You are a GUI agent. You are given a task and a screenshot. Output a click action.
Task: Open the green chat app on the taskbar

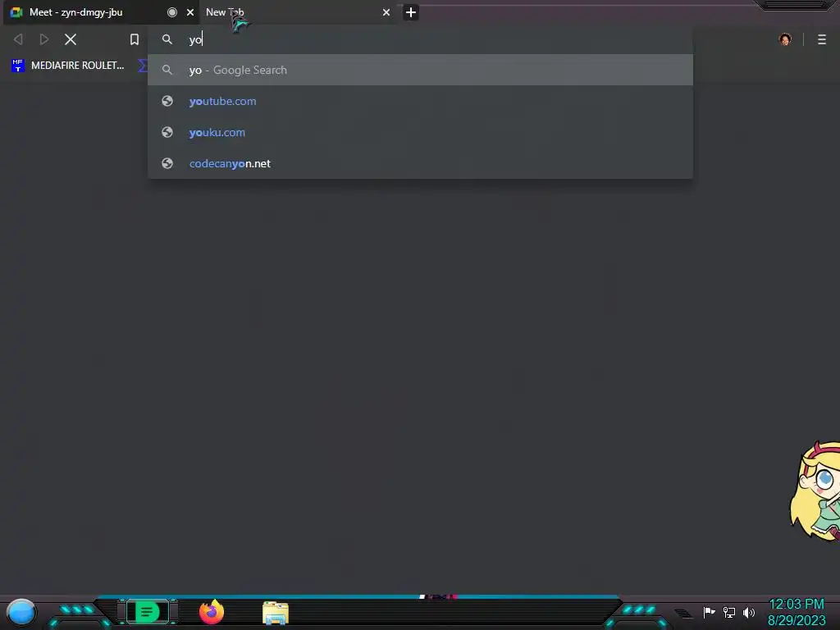click(x=148, y=612)
